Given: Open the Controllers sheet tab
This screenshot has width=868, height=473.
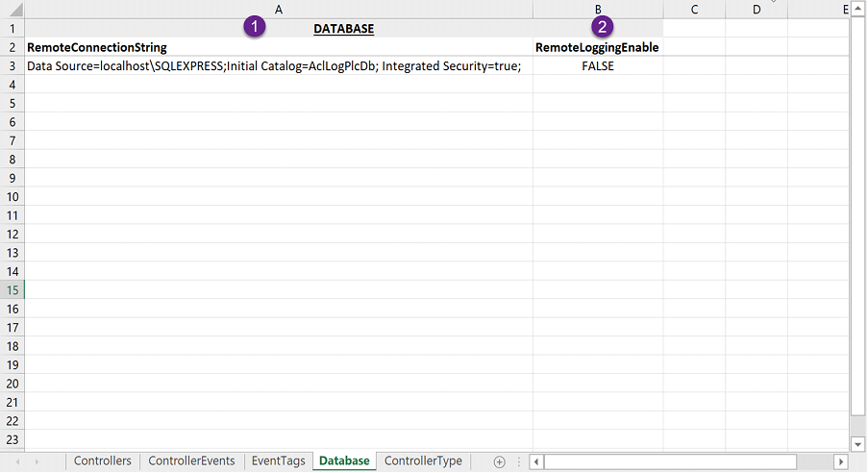Looking at the screenshot, I should click(x=102, y=461).
